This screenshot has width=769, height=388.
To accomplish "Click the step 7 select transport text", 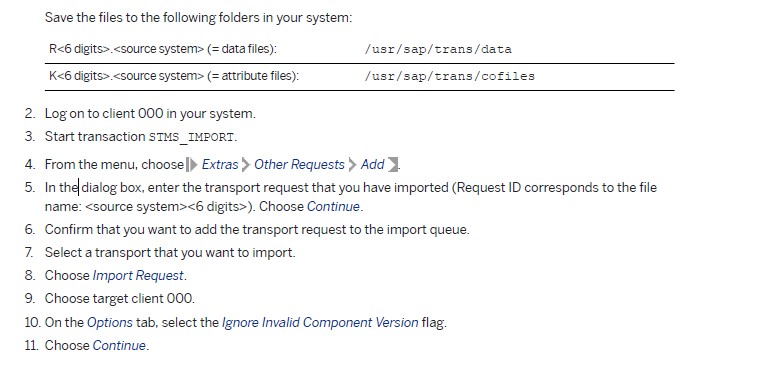I will pyautogui.click(x=170, y=253).
